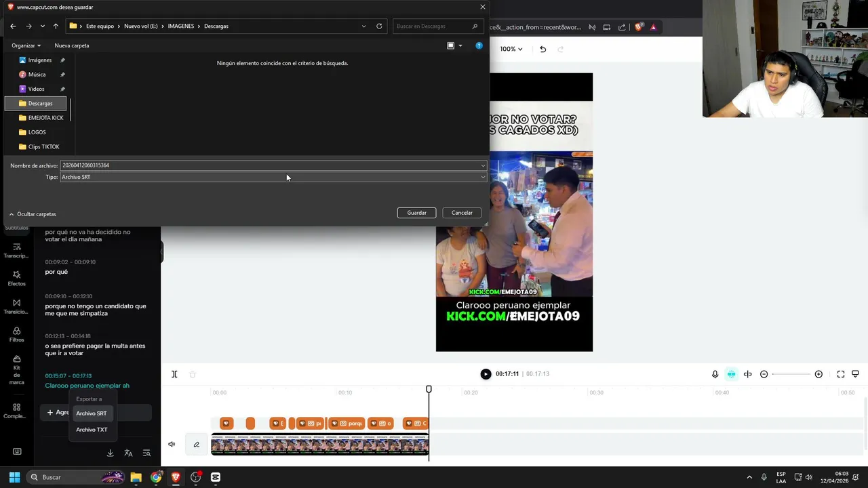This screenshot has height=488, width=868.
Task: Choose Archivo SRT export option
Action: (x=92, y=413)
